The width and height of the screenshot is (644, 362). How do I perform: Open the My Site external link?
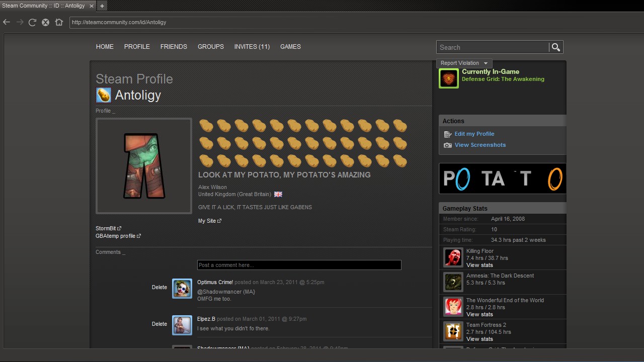210,221
